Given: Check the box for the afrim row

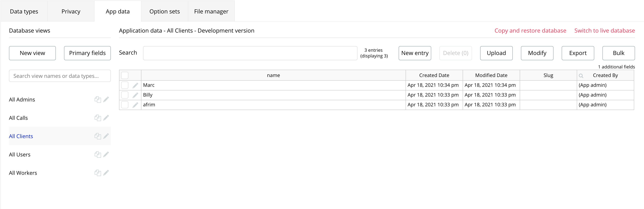Looking at the screenshot, I should [x=125, y=105].
